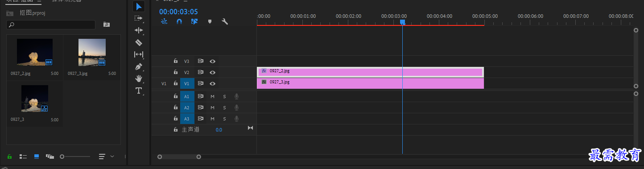The image size is (644, 169).
Task: Select the Slip tool
Action: coord(139,54)
